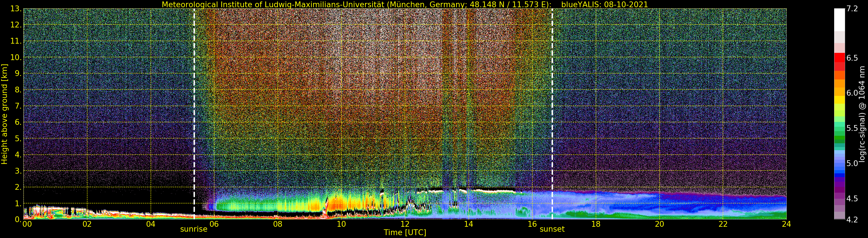This screenshot has width=868, height=238.
Task: Click the 2 km height tick label
Action: (18, 187)
